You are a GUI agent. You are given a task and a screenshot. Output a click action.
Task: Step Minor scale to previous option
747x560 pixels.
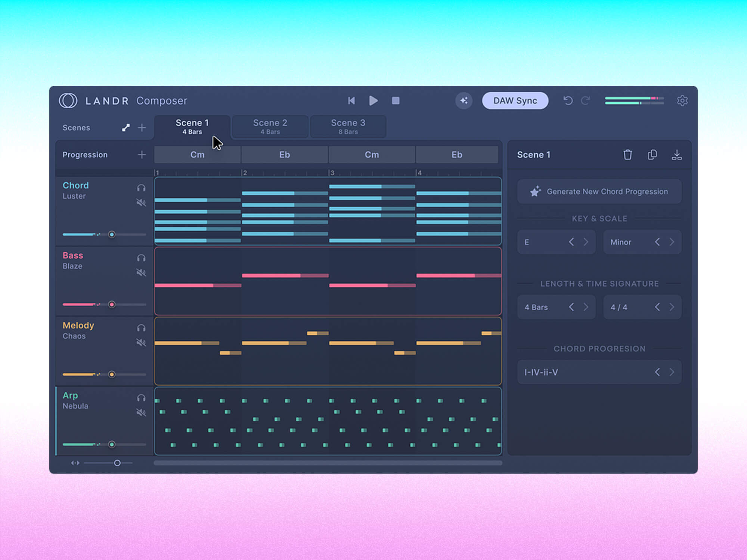(657, 242)
